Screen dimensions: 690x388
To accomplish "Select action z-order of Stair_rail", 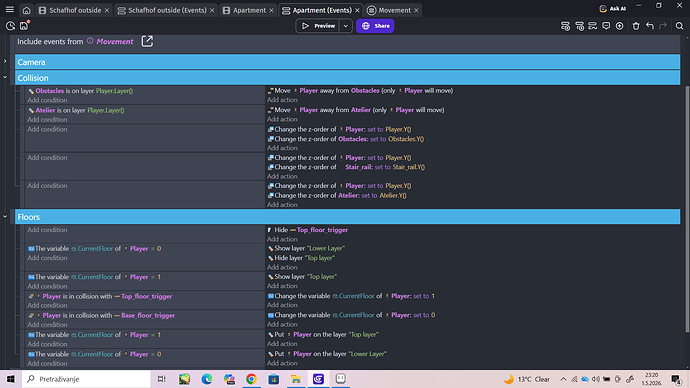I will pyautogui.click(x=346, y=167).
